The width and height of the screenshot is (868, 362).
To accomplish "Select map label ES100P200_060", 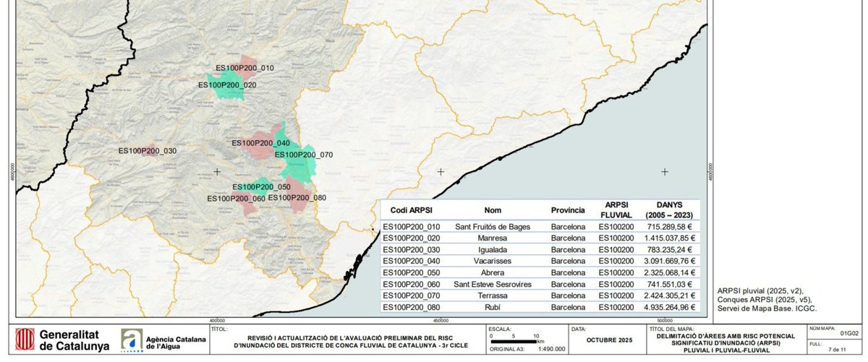I will click(x=236, y=199).
